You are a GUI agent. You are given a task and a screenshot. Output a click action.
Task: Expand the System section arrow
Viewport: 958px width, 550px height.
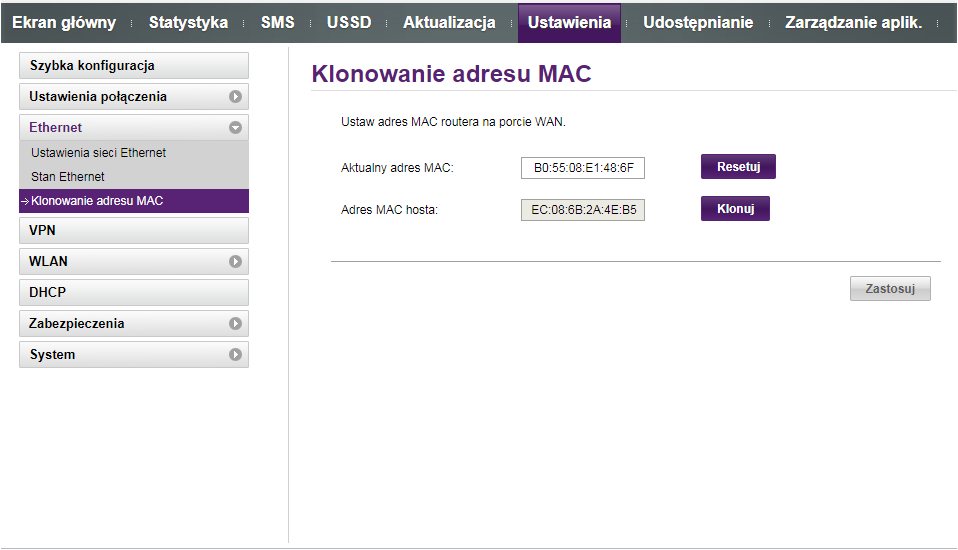coord(235,355)
